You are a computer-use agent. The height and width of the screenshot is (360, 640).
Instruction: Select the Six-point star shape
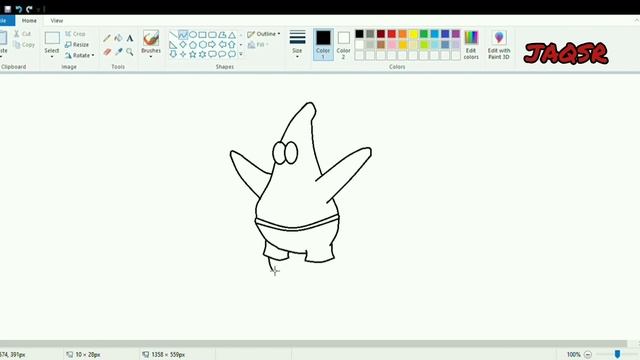(x=202, y=54)
